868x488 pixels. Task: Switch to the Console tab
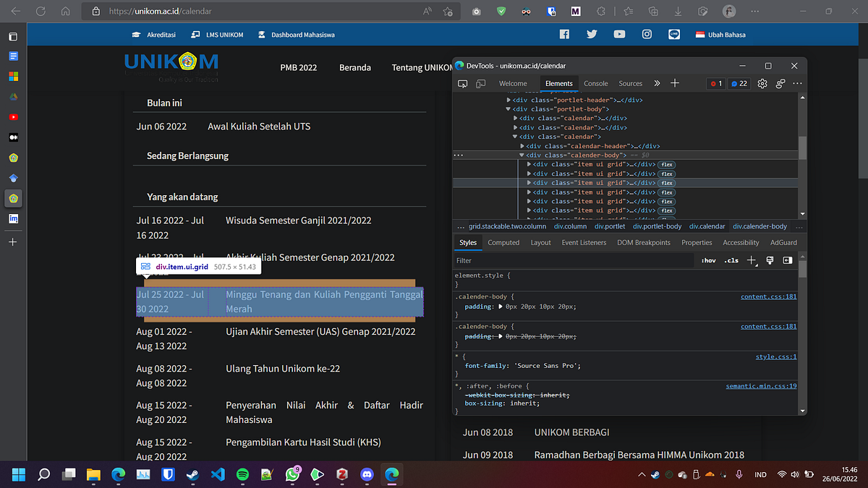595,83
